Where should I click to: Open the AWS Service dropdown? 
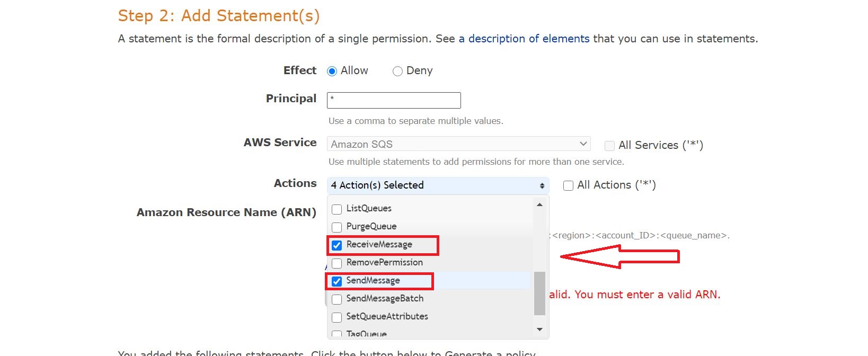[458, 144]
